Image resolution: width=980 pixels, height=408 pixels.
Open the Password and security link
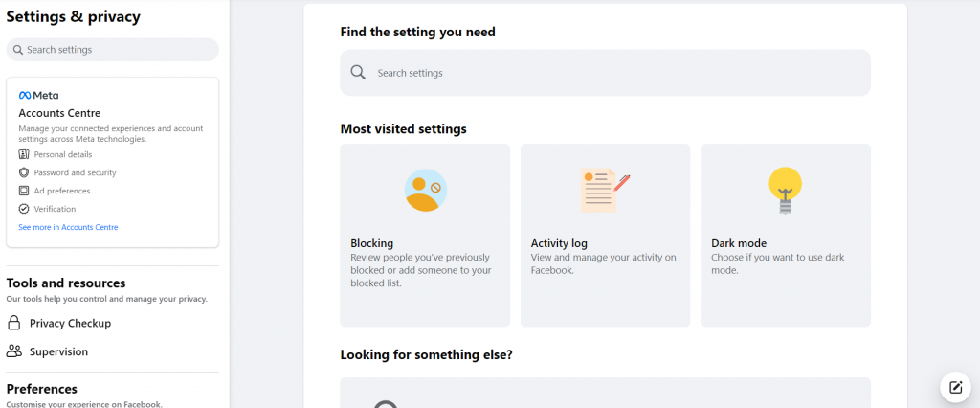point(75,172)
